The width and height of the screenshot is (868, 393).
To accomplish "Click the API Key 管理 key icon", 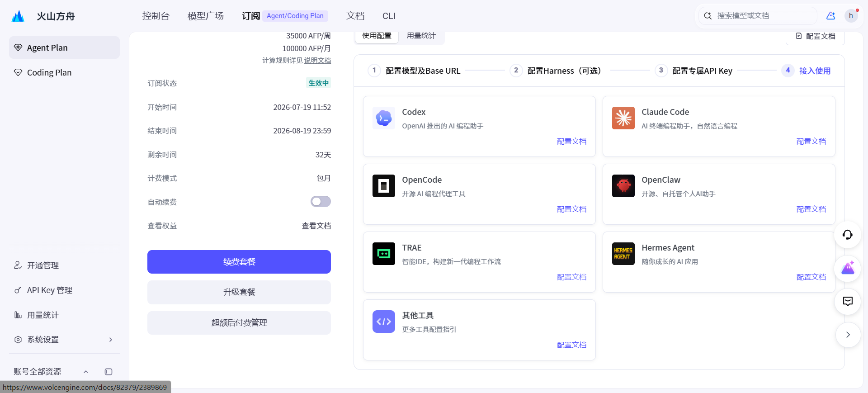I will click(x=18, y=290).
